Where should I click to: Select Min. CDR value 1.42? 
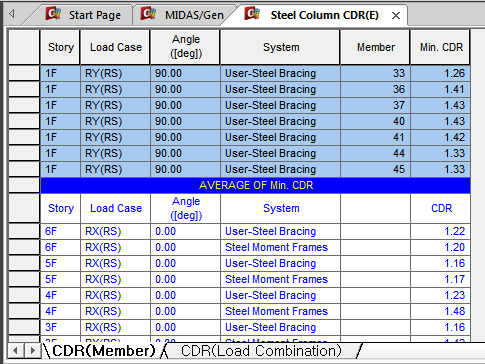coord(441,137)
